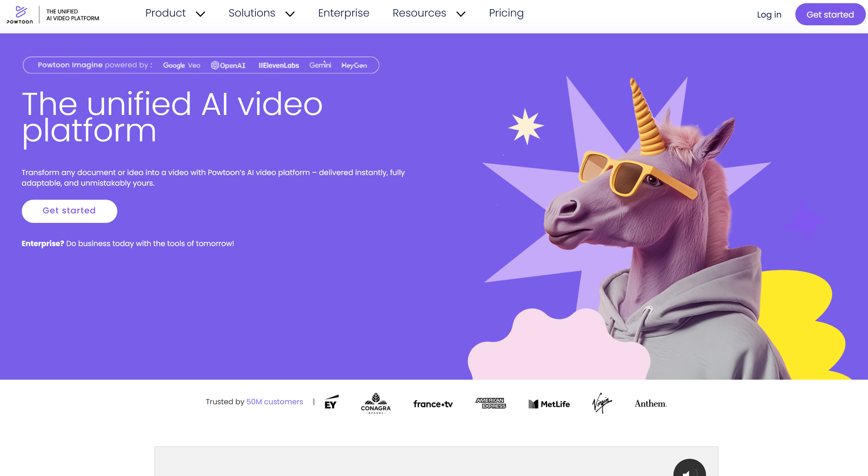The height and width of the screenshot is (476, 868).
Task: Click the france.tv logo
Action: coord(433,404)
